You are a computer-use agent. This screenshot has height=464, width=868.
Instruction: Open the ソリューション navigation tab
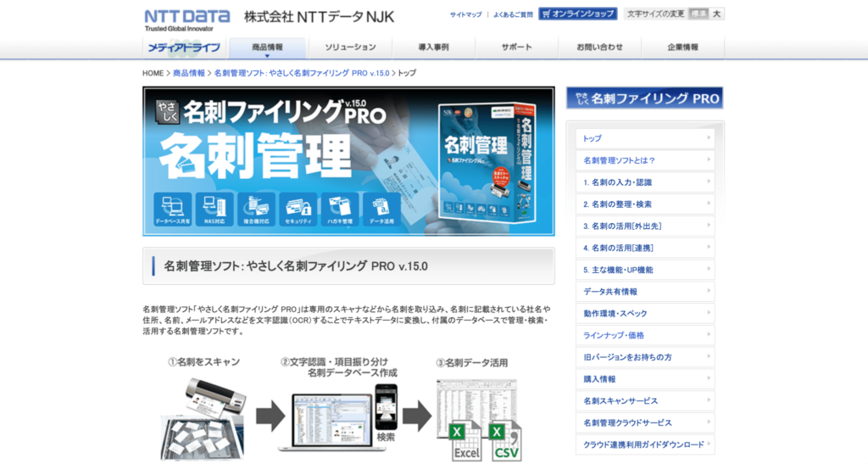[x=350, y=48]
